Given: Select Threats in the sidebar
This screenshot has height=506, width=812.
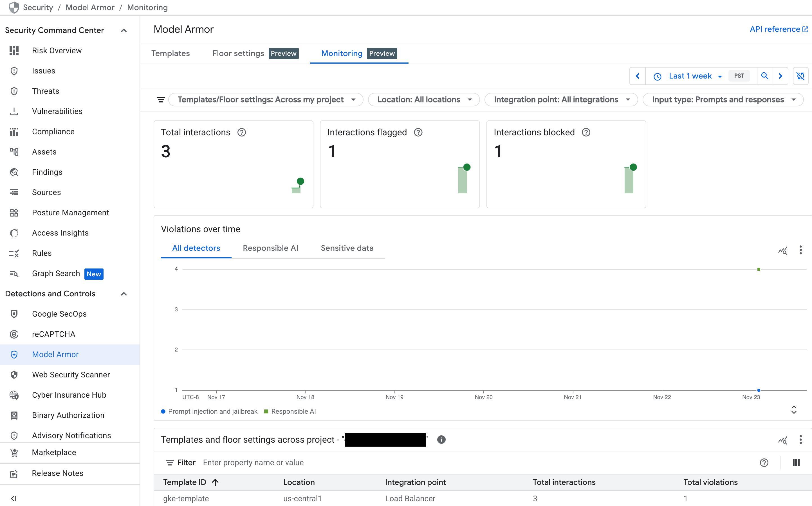Looking at the screenshot, I should pos(46,91).
